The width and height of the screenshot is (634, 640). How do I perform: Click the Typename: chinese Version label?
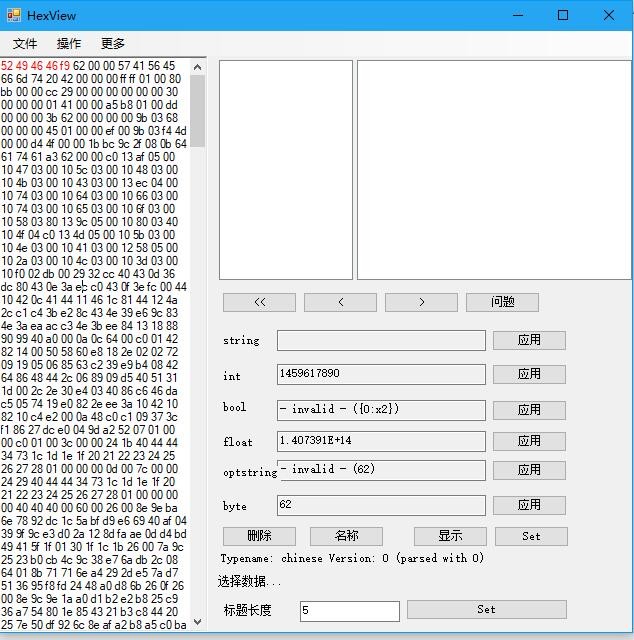point(352,558)
